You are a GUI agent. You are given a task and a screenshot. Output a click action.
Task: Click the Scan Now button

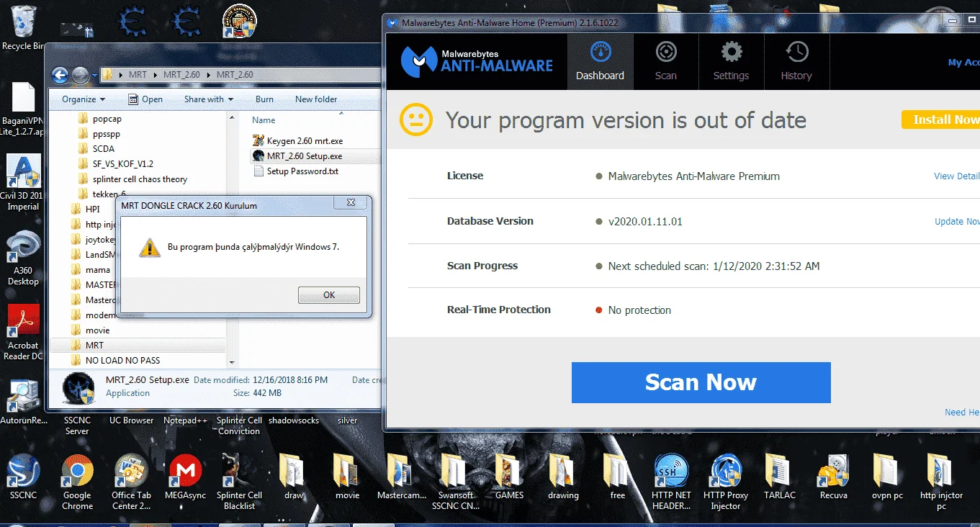pos(701,382)
